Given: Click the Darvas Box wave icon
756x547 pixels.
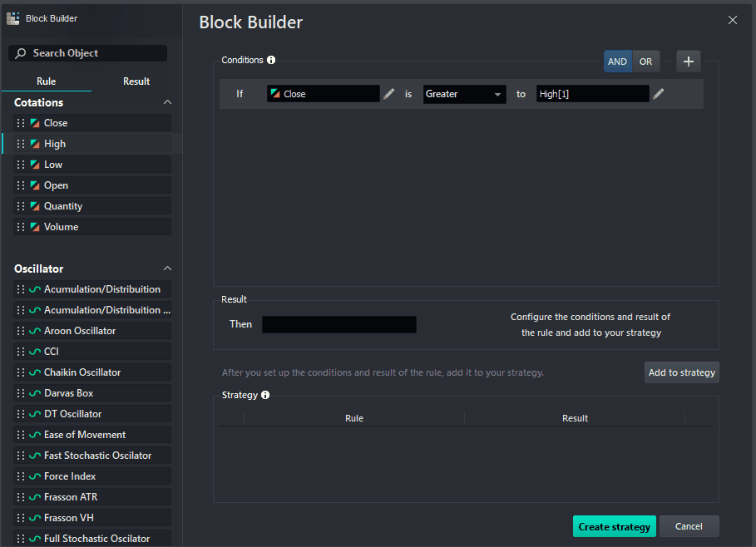Looking at the screenshot, I should point(35,392).
